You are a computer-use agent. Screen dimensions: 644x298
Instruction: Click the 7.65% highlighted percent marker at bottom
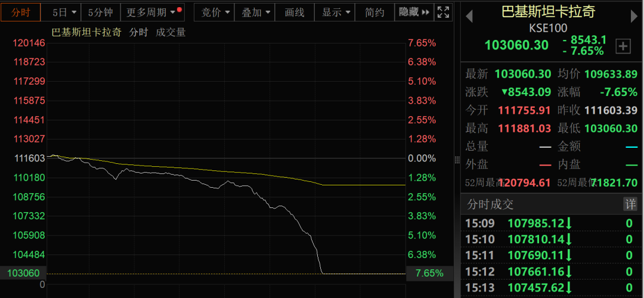pyautogui.click(x=429, y=274)
